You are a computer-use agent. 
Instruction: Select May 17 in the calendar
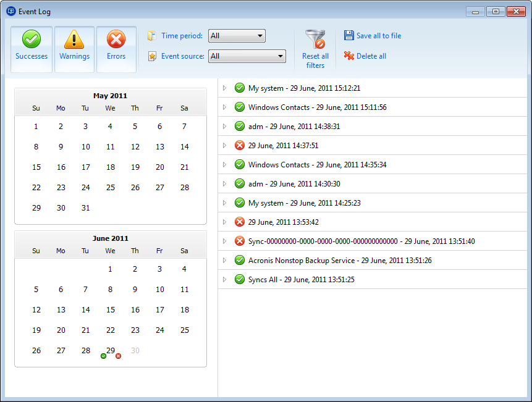pos(86,167)
